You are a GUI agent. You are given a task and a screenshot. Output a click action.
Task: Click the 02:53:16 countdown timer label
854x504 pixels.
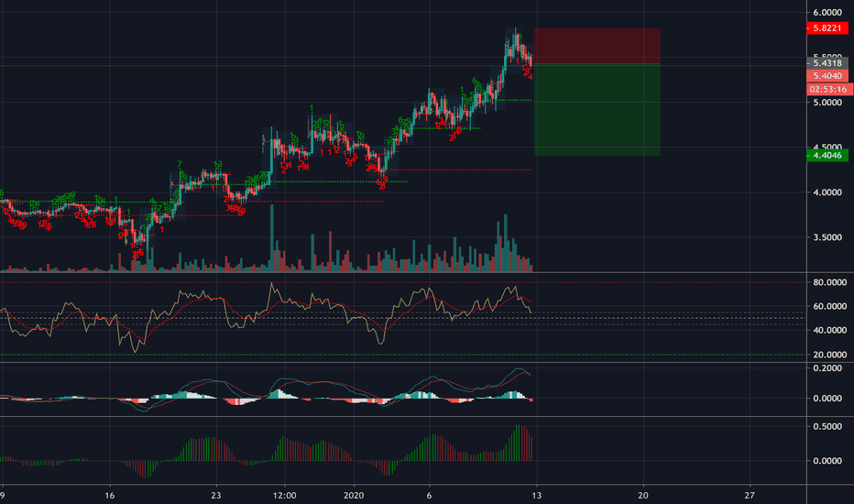tap(829, 89)
